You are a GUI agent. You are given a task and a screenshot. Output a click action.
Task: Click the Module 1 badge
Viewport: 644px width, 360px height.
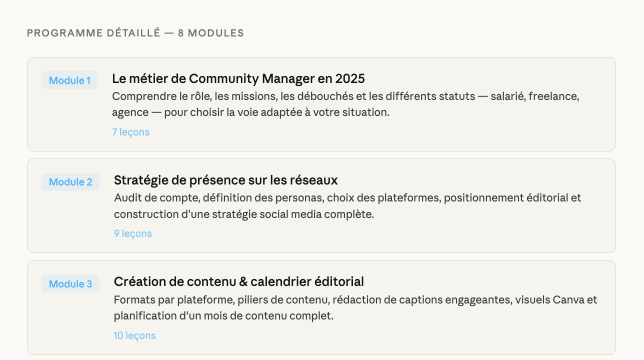[x=69, y=80]
